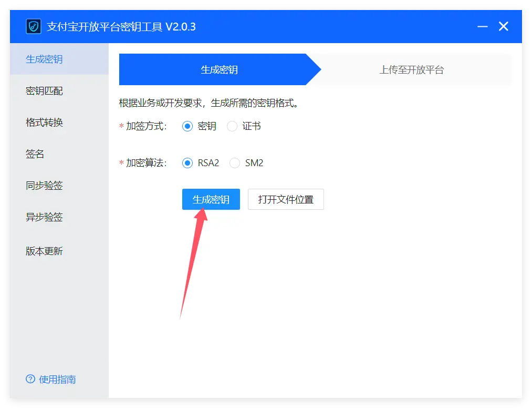Click the 打开文件位置 button
Screen dimensions: 532x408
click(286, 199)
